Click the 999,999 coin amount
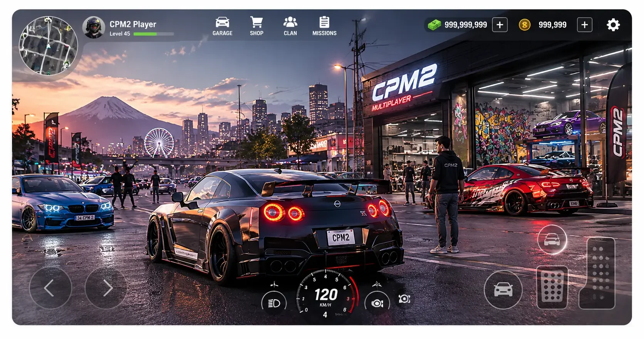This screenshot has width=644, height=339. [552, 25]
